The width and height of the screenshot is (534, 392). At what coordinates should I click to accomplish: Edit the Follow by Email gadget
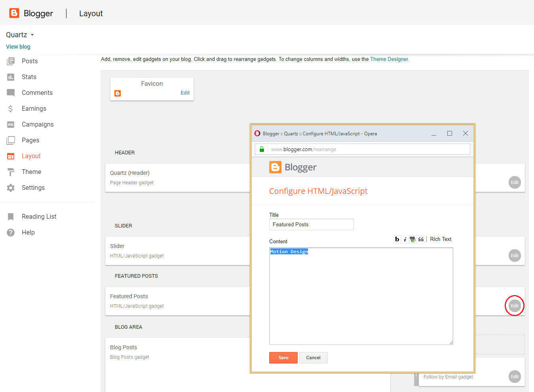tap(515, 377)
